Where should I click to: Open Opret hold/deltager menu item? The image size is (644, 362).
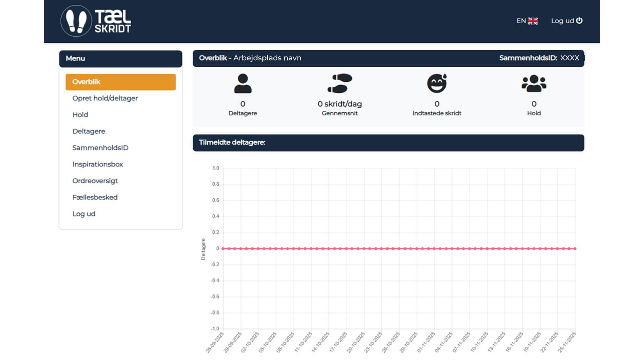pyautogui.click(x=105, y=98)
